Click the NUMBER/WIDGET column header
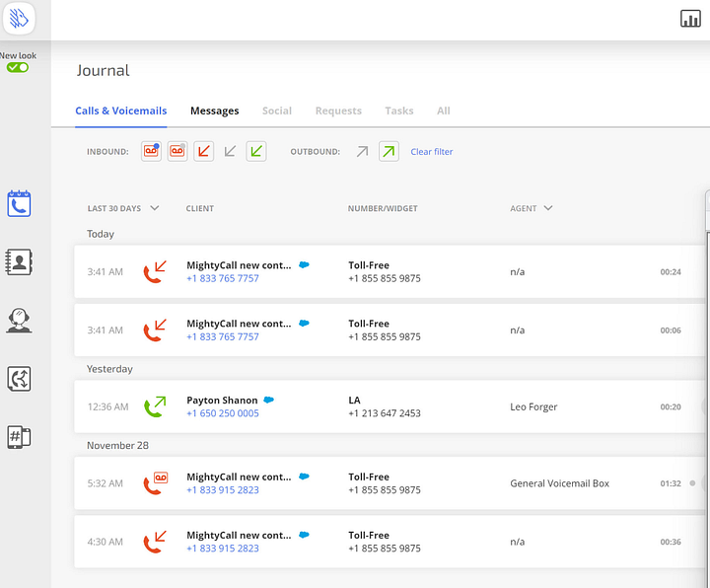710x588 pixels. click(x=383, y=208)
